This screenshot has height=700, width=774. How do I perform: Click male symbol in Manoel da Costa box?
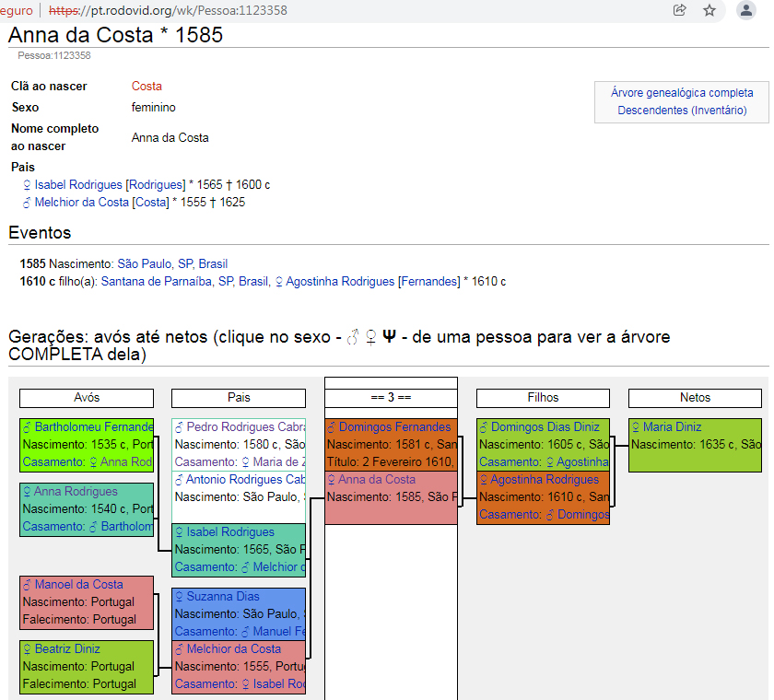click(27, 585)
